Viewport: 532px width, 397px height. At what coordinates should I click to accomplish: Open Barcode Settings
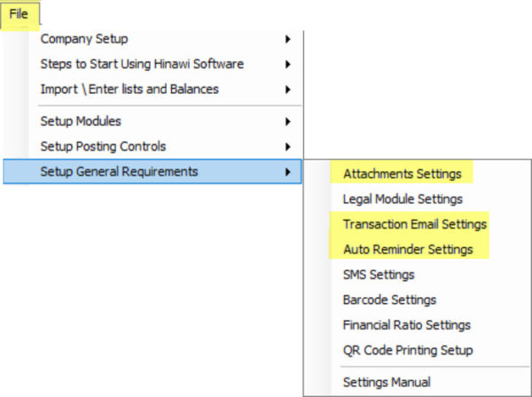tap(418, 300)
